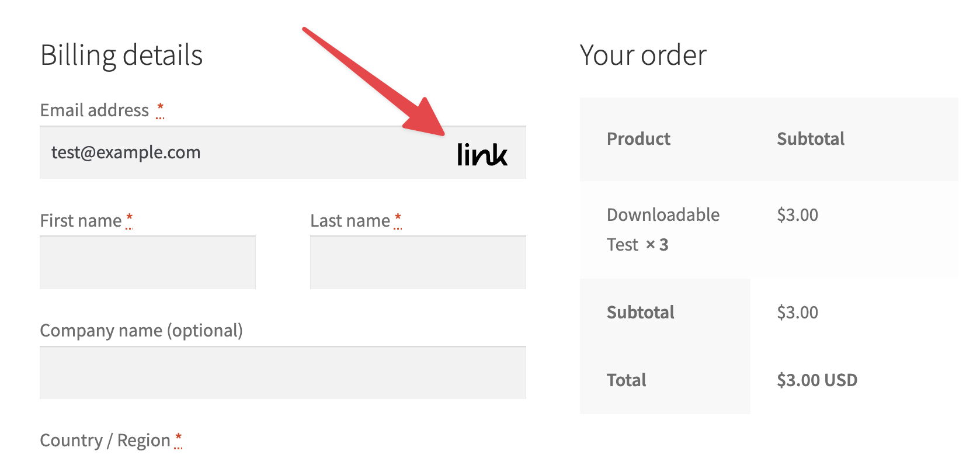The image size is (980, 458).
Task: Click the Billing details heading
Action: (x=121, y=55)
